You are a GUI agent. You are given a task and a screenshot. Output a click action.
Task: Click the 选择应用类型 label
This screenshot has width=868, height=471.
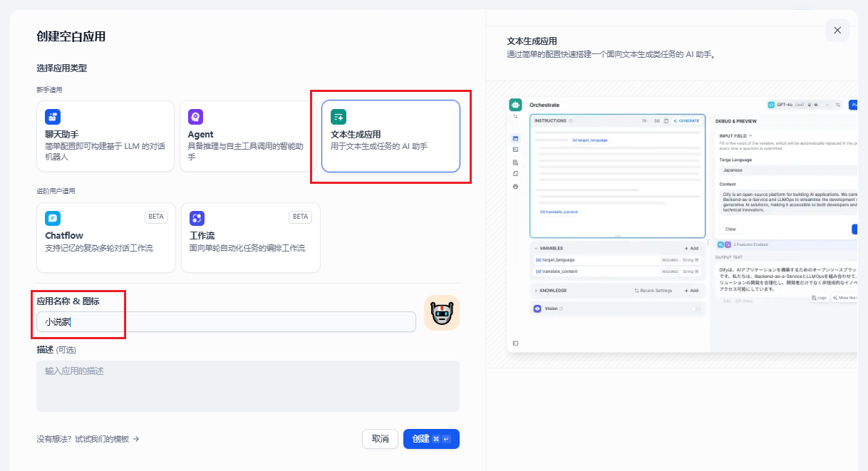62,68
